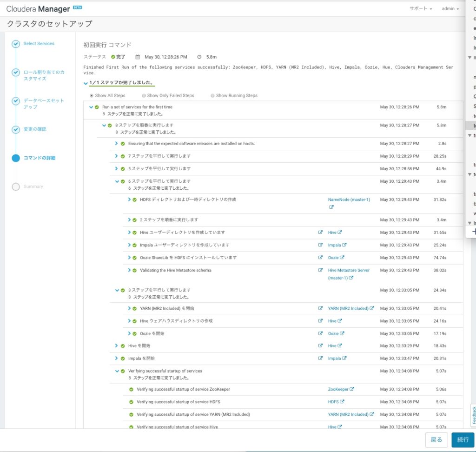Open details icon on Hive を開始 row
This screenshot has width=476, height=452.
320,346
